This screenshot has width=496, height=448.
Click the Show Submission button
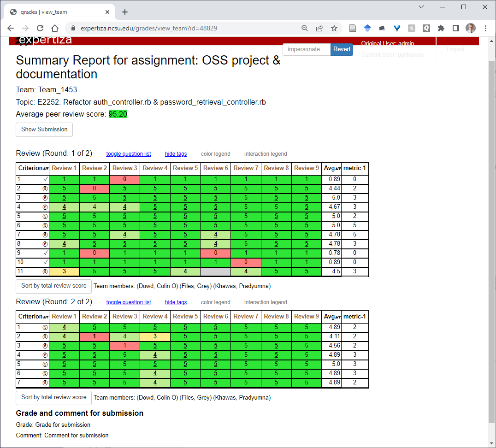point(44,130)
